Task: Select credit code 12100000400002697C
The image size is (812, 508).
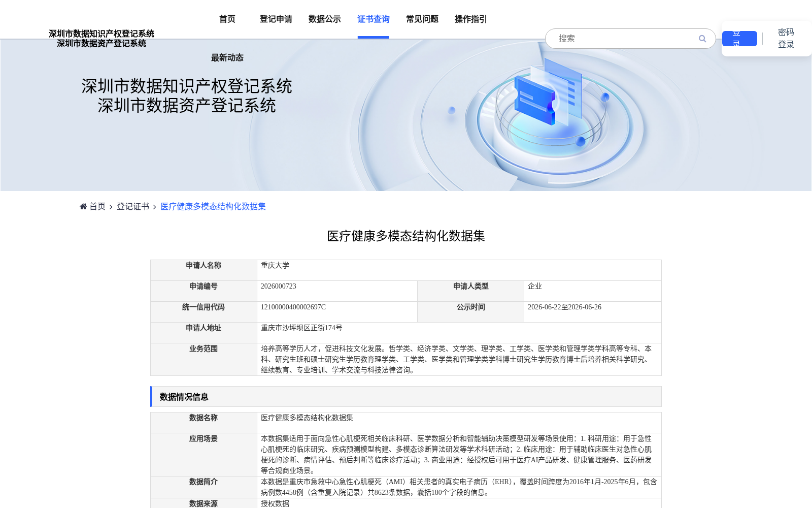Action: [x=293, y=307]
